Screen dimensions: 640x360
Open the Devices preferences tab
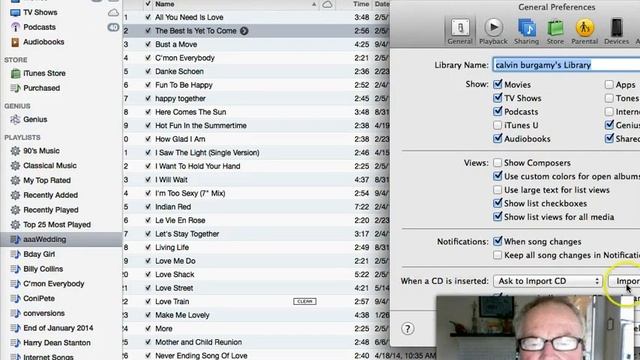(616, 31)
